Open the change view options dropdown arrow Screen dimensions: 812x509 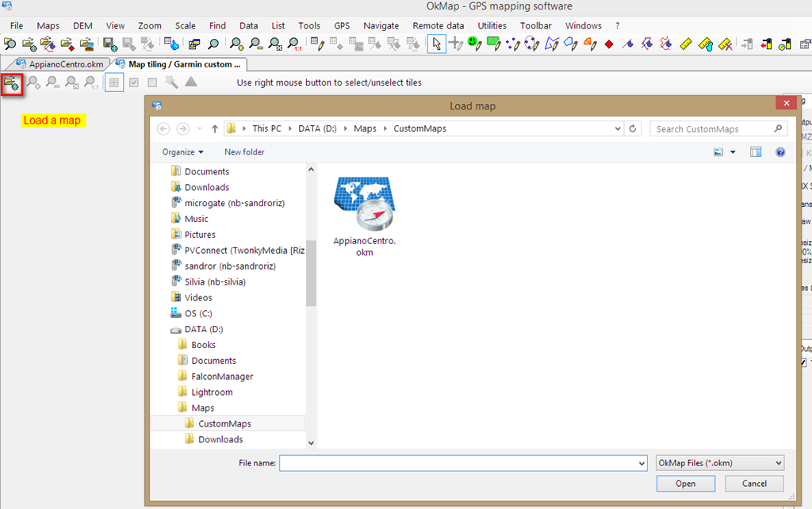(733, 152)
